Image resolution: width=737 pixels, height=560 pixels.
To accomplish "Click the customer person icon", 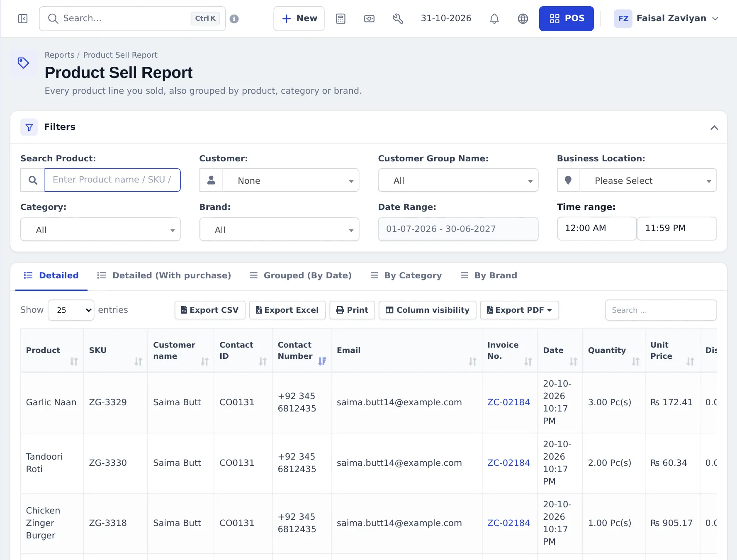I will pyautogui.click(x=211, y=180).
